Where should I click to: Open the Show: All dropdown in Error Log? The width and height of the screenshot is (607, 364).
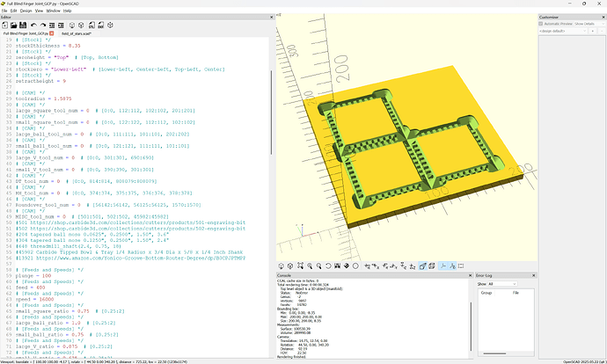click(x=502, y=284)
